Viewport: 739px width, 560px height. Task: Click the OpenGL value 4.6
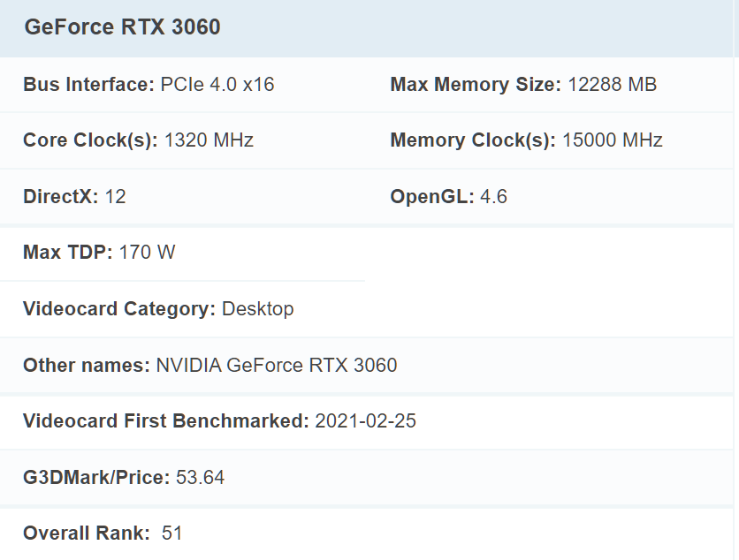pyautogui.click(x=494, y=196)
